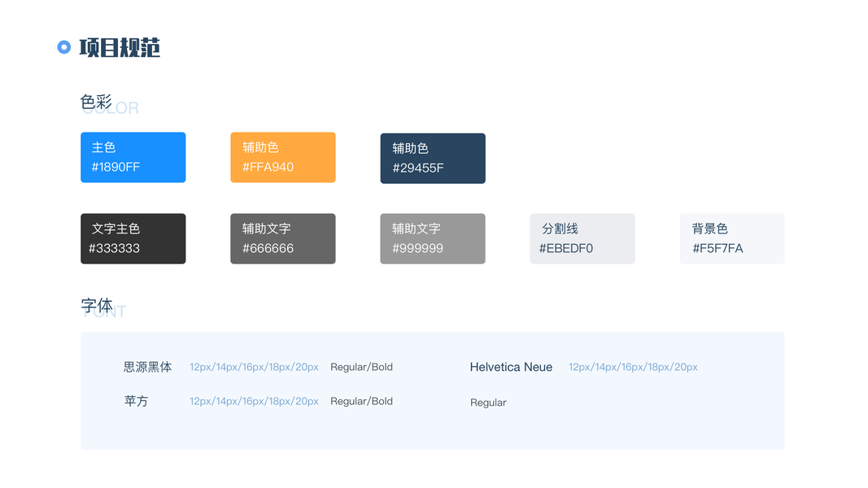Click the 苹方 font name
Screen dimensions: 868x488
click(x=136, y=401)
